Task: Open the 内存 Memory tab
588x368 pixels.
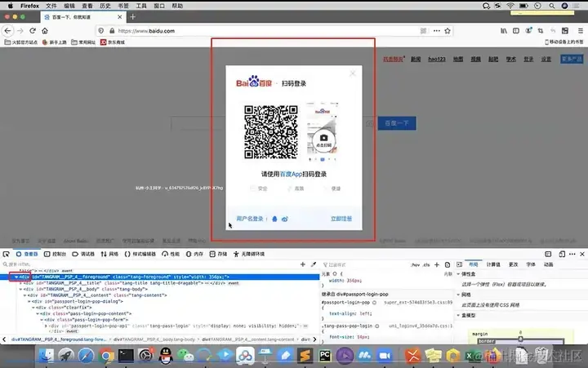Action: [194, 254]
